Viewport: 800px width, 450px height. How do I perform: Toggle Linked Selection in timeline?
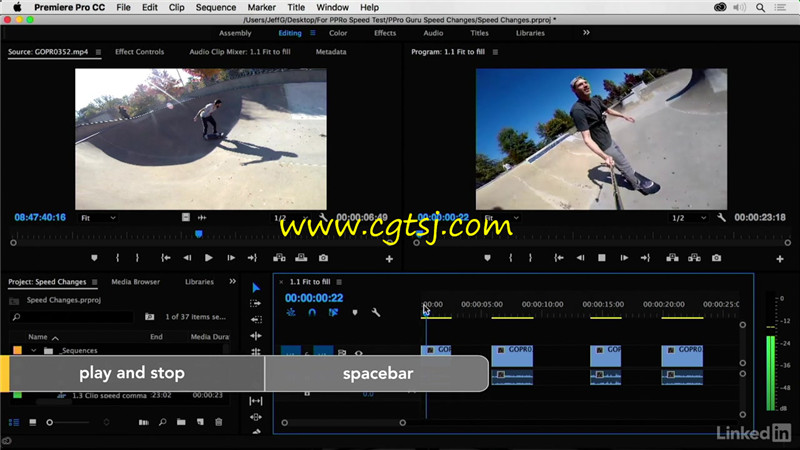pos(333,312)
